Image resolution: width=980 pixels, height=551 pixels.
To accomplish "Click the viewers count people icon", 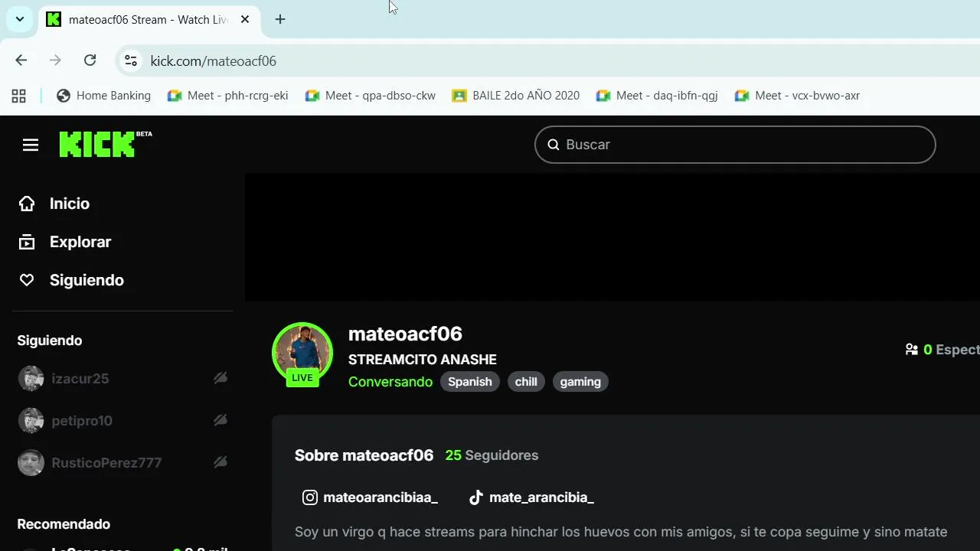I will 912,350.
